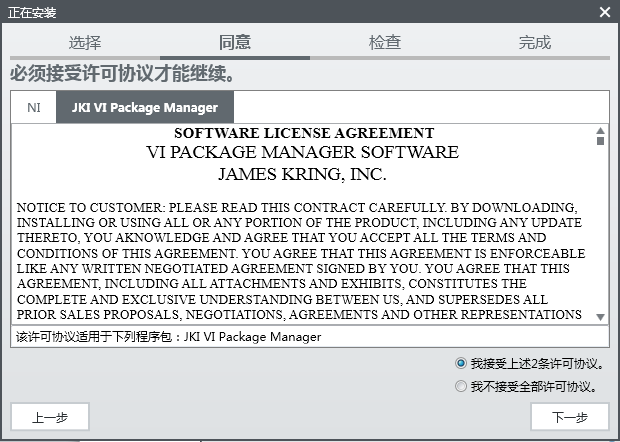Jump to the 检查 step
Image resolution: width=620 pixels, height=442 pixels.
coord(385,42)
